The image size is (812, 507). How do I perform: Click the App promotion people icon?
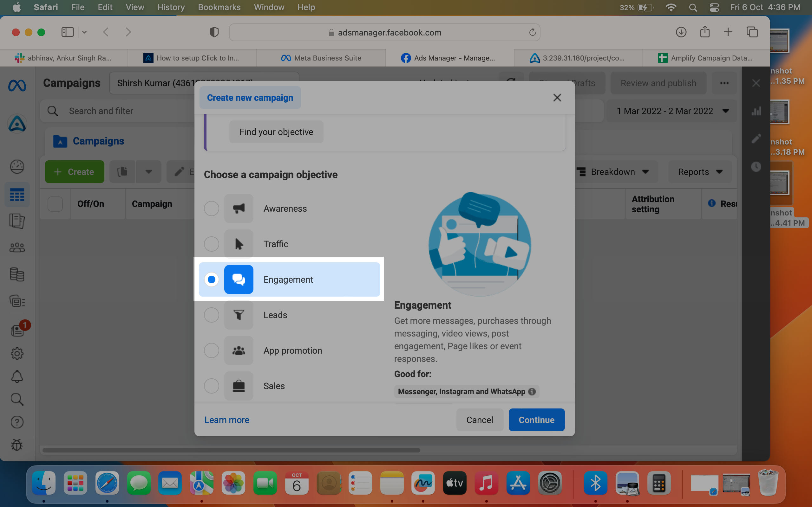click(x=239, y=350)
